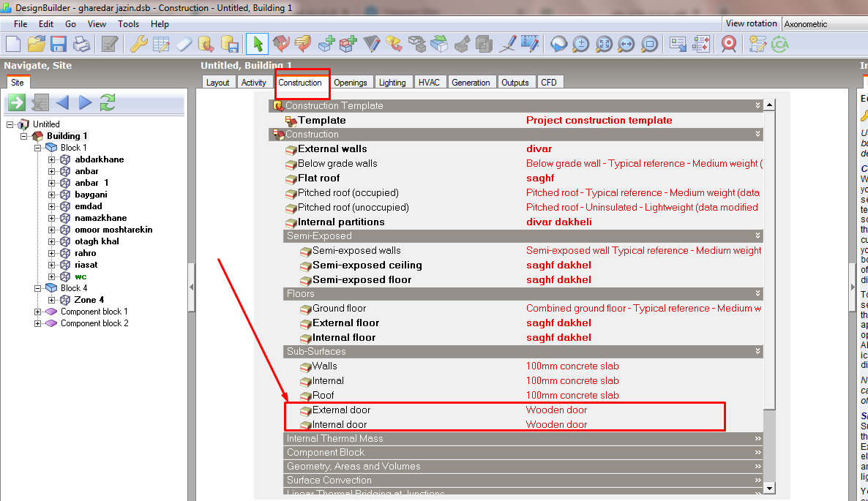Image resolution: width=868 pixels, height=501 pixels.
Task: Expand the abdarkhane zone node
Action: (x=51, y=159)
